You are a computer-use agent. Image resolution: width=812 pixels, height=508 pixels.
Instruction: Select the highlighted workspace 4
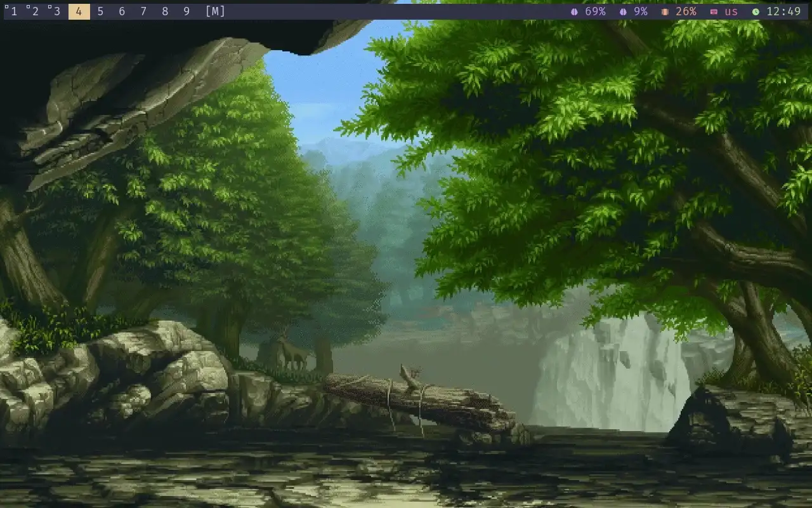tap(79, 11)
